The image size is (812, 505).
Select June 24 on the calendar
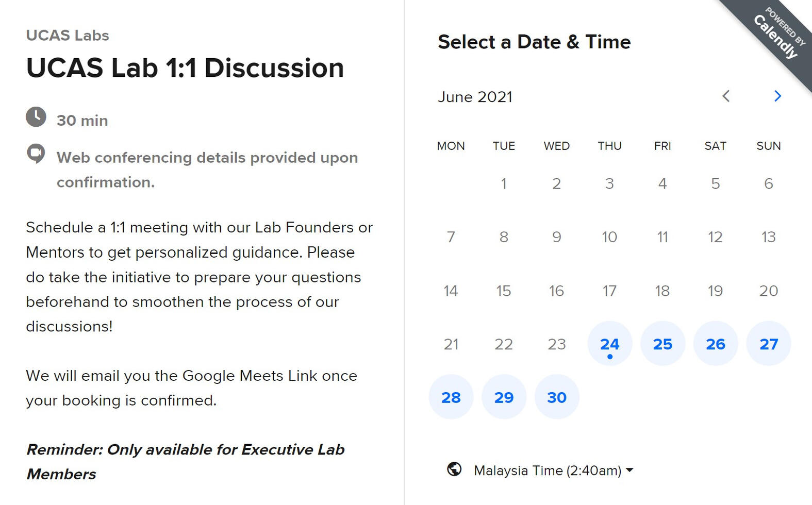coord(609,344)
